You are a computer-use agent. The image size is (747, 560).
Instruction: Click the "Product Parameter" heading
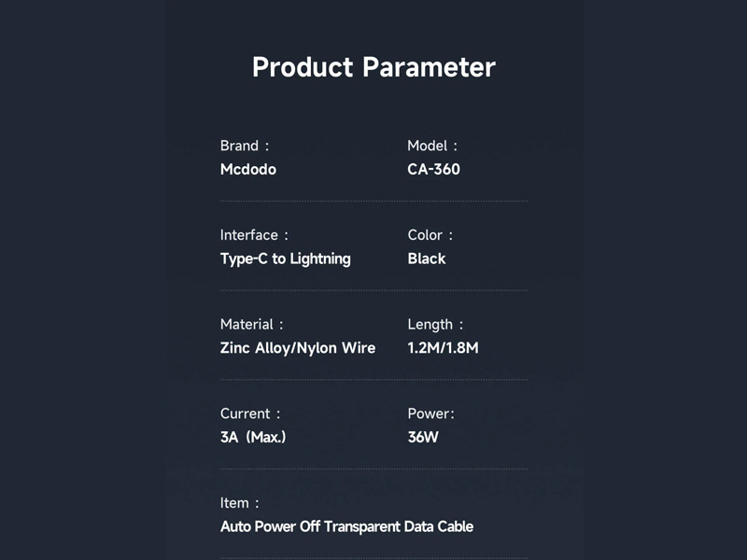(373, 67)
